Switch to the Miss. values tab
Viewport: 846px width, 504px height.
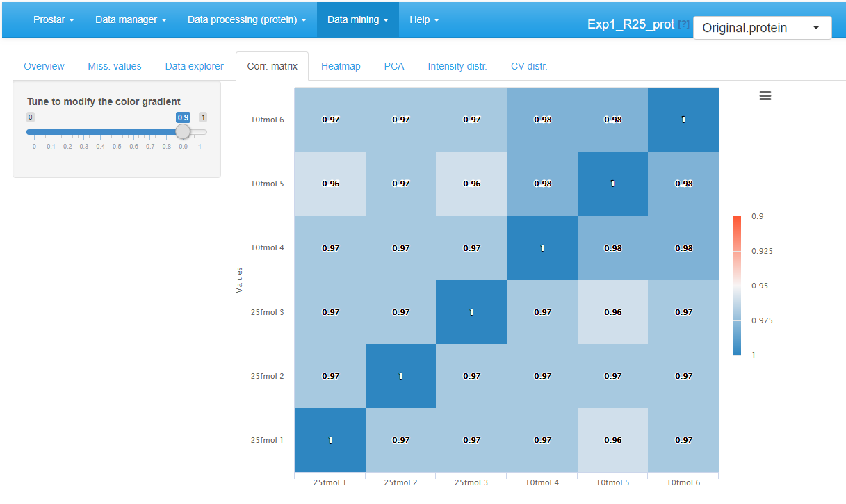tap(115, 65)
